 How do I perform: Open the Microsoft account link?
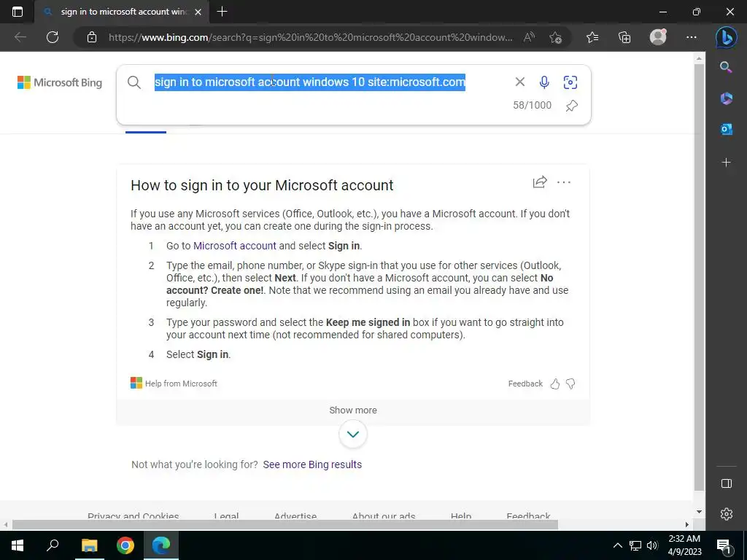(234, 246)
